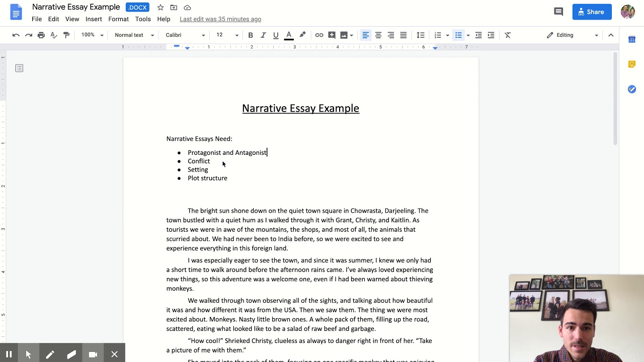Screen dimensions: 644x362
Task: Toggle Bold formatting
Action: click(251, 35)
